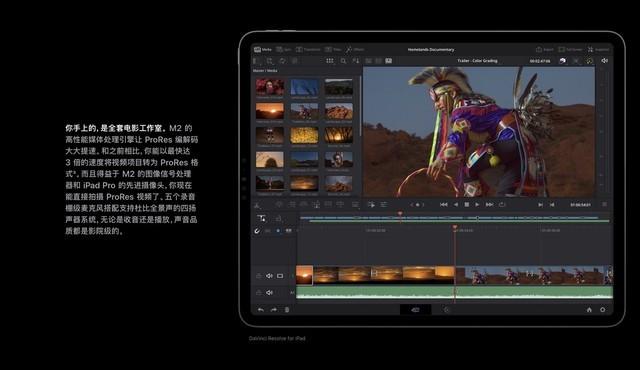Jump to the end with go-to-end button

coord(489,204)
